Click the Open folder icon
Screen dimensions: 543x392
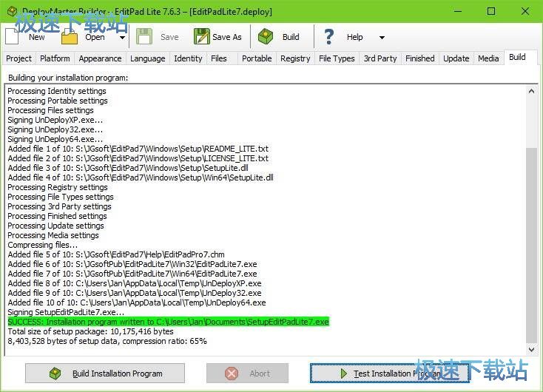(x=70, y=37)
